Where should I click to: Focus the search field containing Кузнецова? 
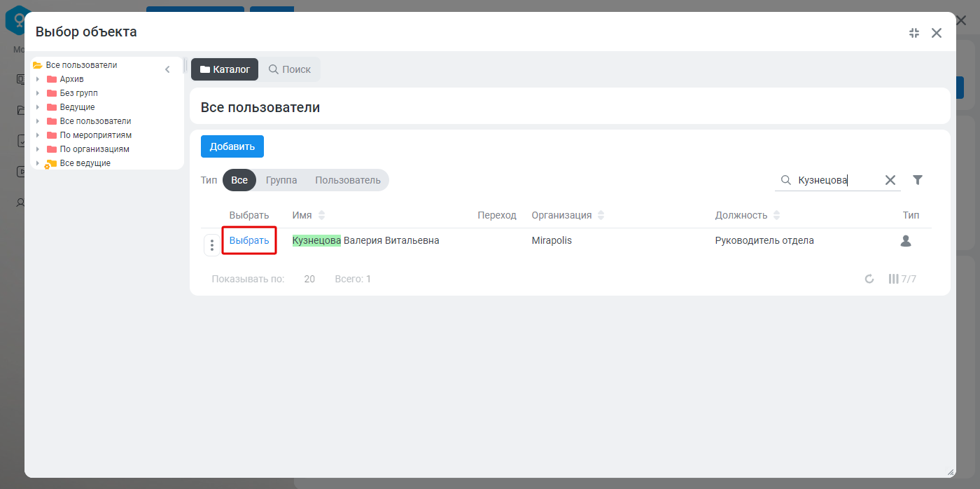(x=838, y=180)
